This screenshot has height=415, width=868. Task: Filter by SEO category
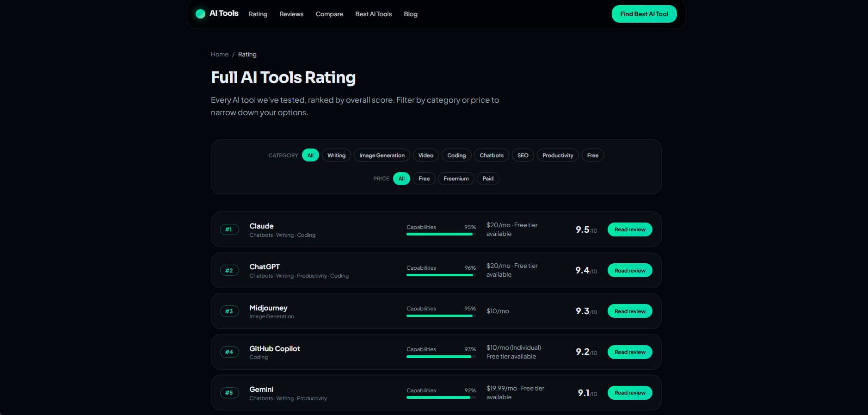tap(523, 155)
